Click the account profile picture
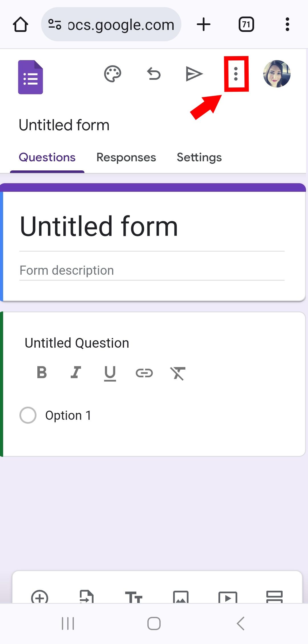 tap(276, 74)
